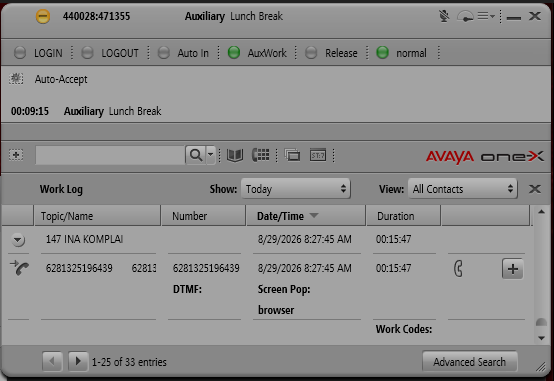
Task: Open the dialpad phone icon
Action: pos(261,155)
